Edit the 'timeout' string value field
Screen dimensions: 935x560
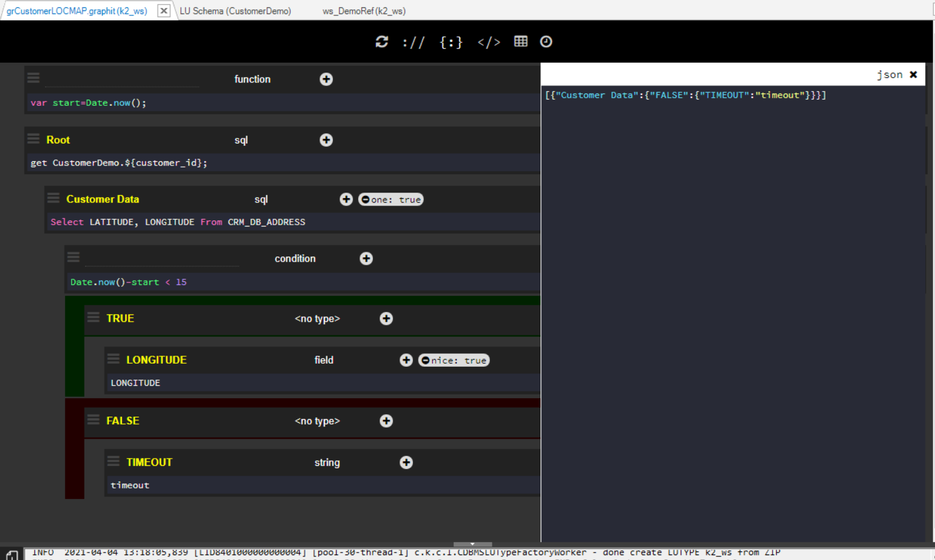pos(324,485)
